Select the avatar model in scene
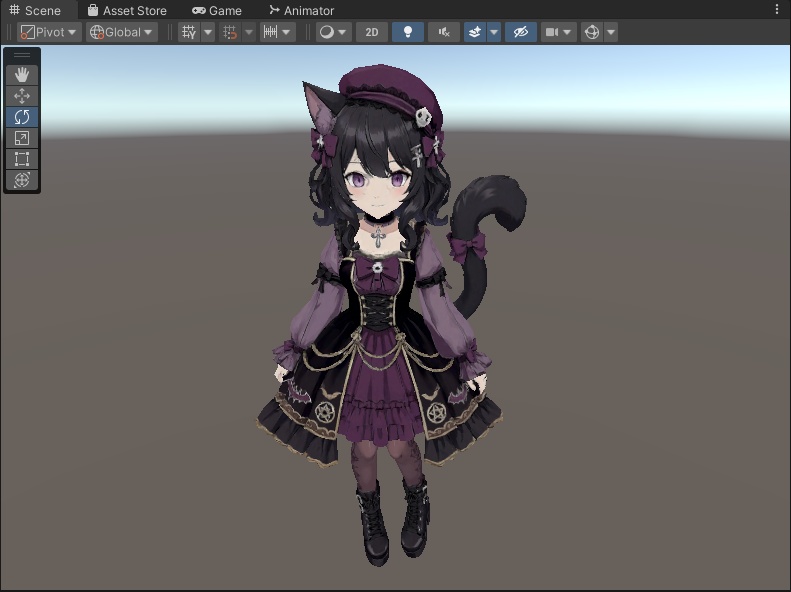 [381, 313]
